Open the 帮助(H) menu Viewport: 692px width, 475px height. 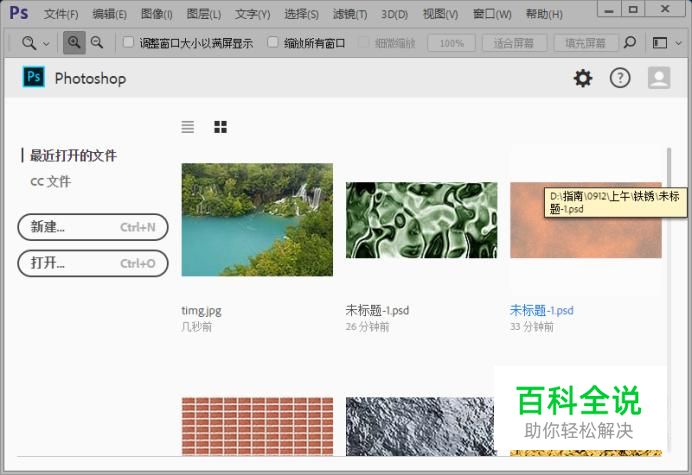(x=544, y=14)
